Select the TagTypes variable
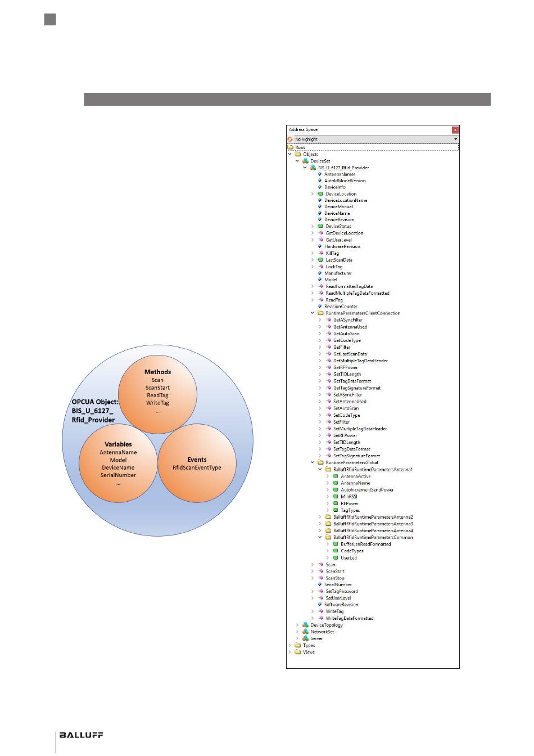This screenshot has width=534, height=756. click(350, 511)
